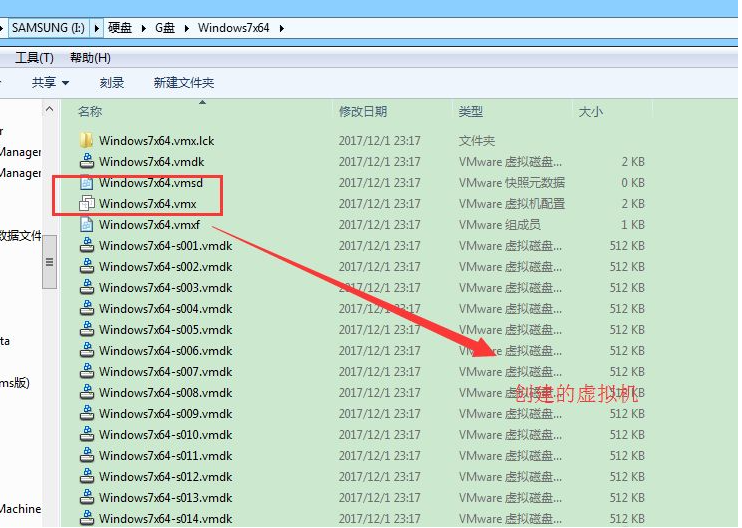This screenshot has height=528, width=742.
Task: Click the 新建文件夹 button
Action: (184, 83)
